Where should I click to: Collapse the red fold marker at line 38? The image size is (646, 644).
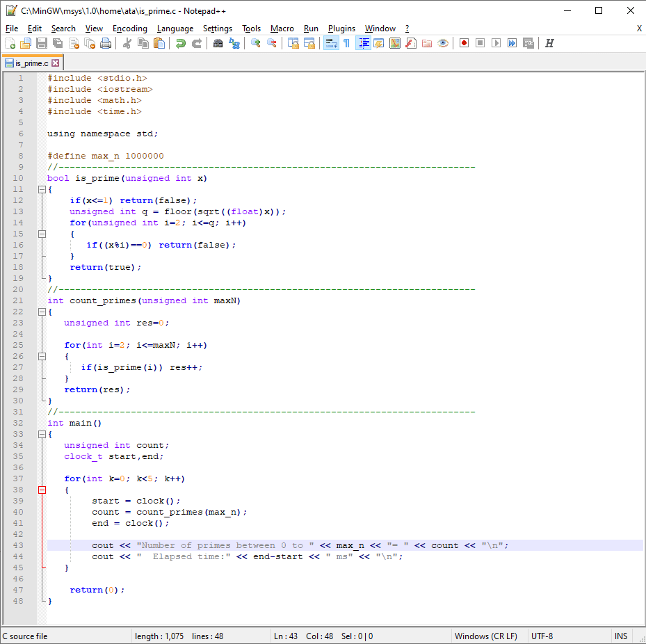pyautogui.click(x=42, y=490)
